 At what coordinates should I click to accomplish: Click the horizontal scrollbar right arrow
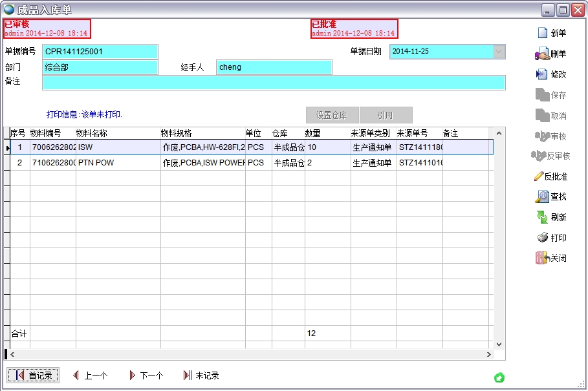click(x=489, y=355)
